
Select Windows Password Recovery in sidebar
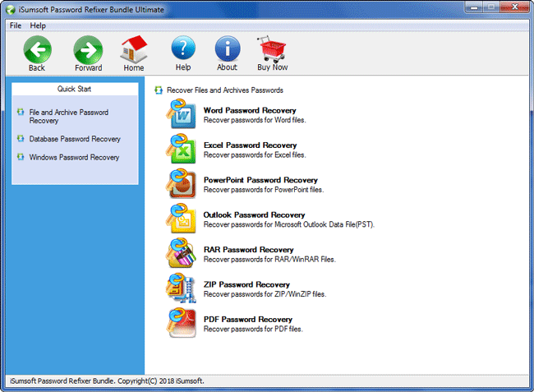[74, 157]
